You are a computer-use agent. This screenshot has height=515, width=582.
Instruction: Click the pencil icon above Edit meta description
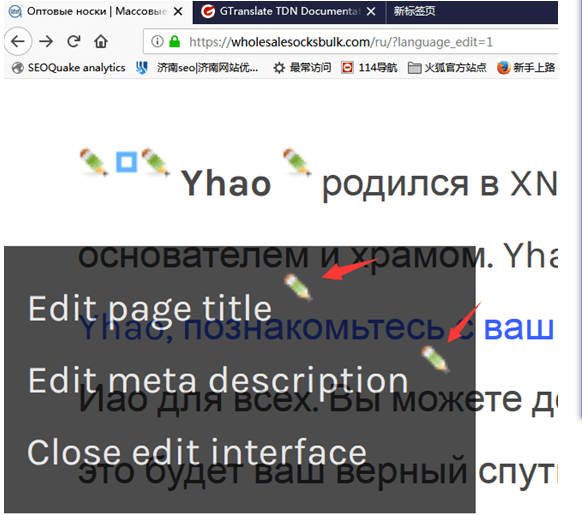435,359
